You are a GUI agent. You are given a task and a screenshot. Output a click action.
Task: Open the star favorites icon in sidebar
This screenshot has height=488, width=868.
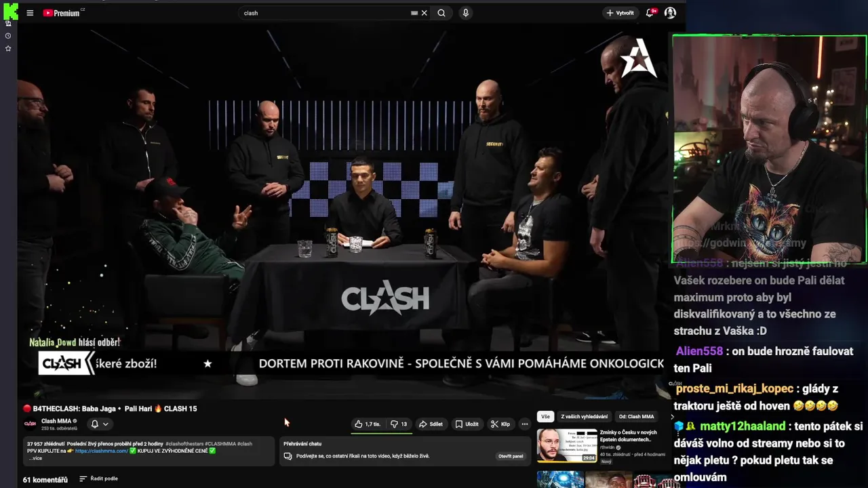pos(8,49)
